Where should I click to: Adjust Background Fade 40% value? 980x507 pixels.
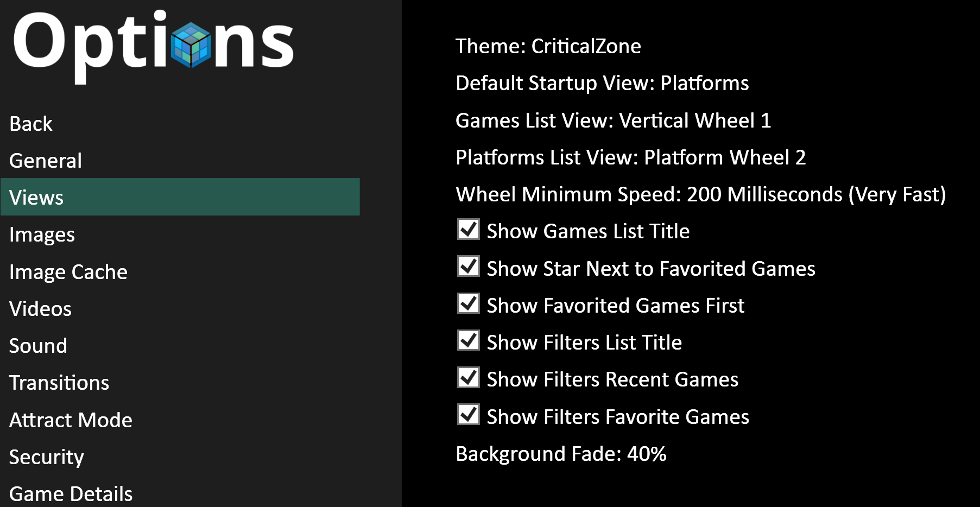click(561, 454)
